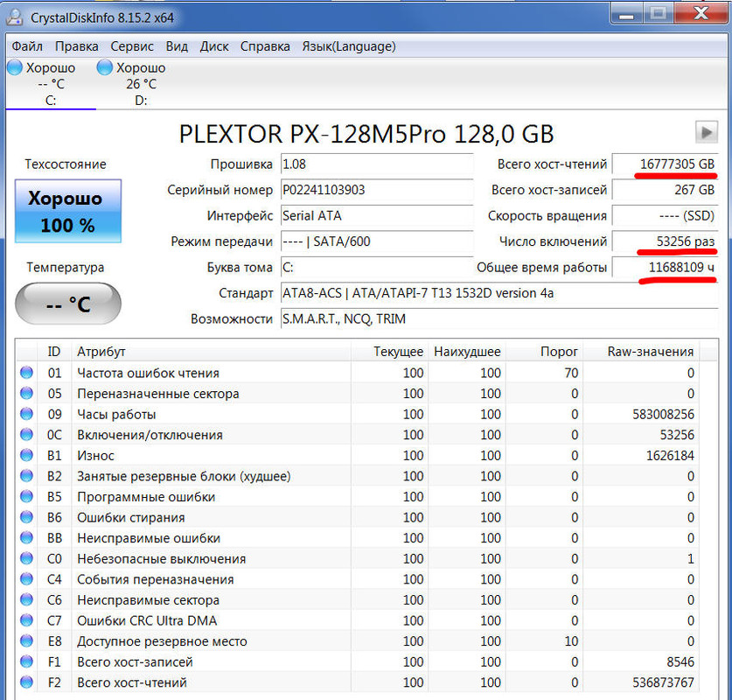Click the Raw-значения column header
Image resolution: width=732 pixels, height=700 pixels.
pos(641,351)
